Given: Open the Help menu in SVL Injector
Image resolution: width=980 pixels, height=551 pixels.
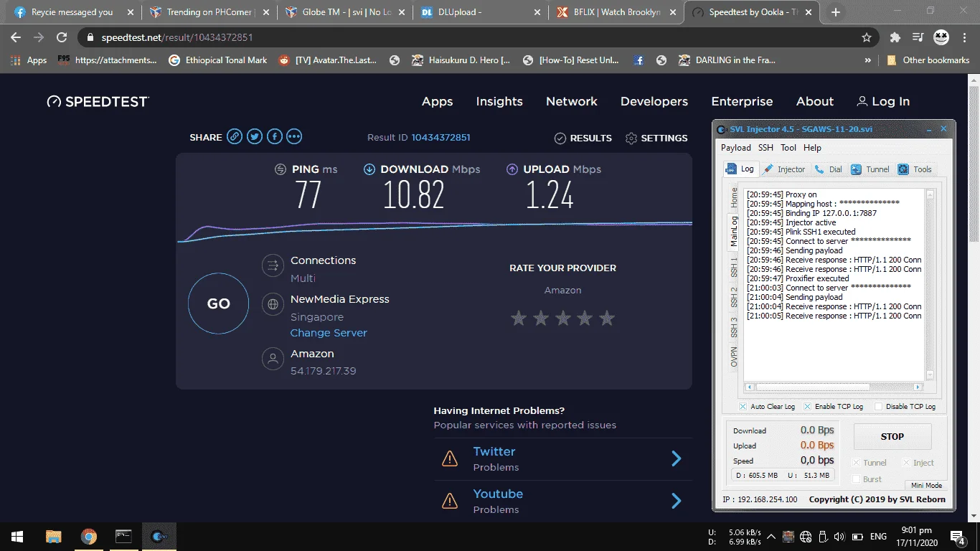Looking at the screenshot, I should pyautogui.click(x=812, y=148).
